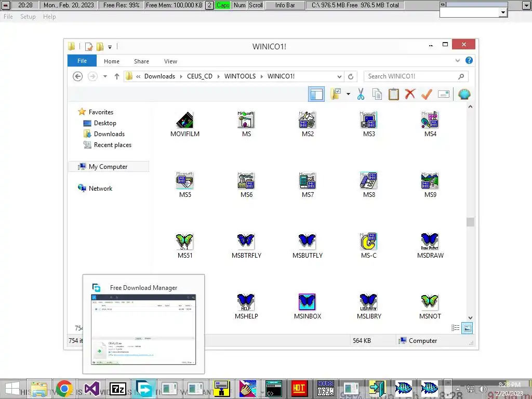Open the File menu in top bar
This screenshot has height=399, width=532.
click(x=8, y=17)
